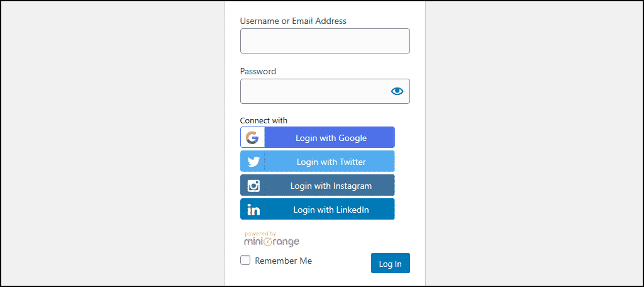Focus the Password input field
The height and width of the screenshot is (287, 644).
tap(325, 91)
